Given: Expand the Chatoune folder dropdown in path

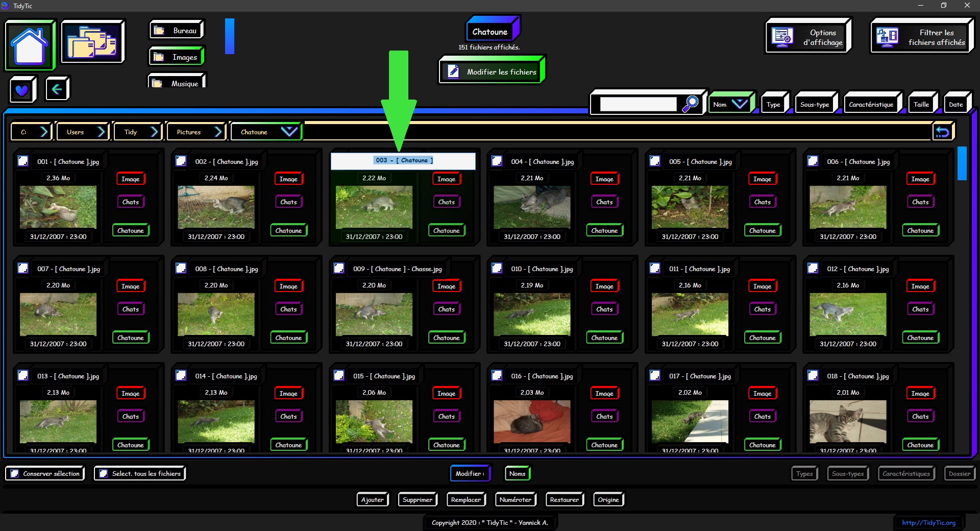Looking at the screenshot, I should click(289, 132).
